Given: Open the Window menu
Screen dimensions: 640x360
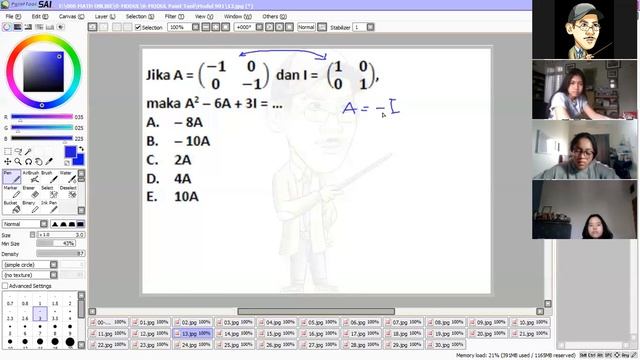Looking at the screenshot, I should [238, 16].
